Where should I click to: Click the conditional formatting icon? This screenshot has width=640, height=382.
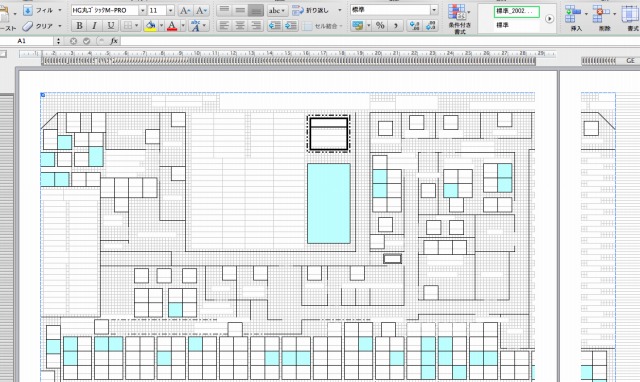click(460, 18)
